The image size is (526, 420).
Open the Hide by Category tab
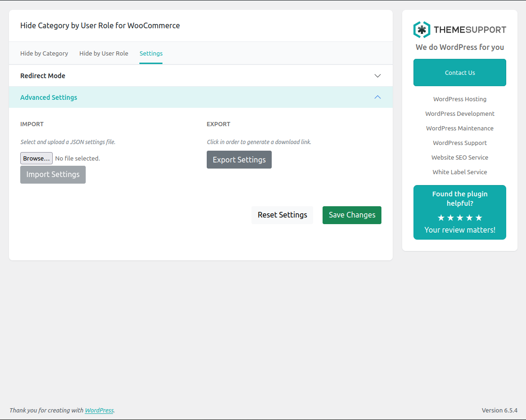tap(44, 53)
